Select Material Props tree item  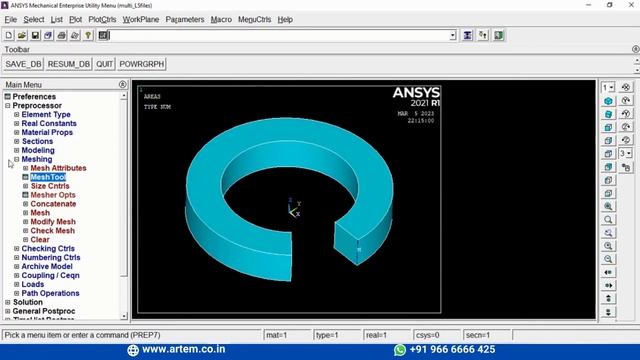[47, 132]
